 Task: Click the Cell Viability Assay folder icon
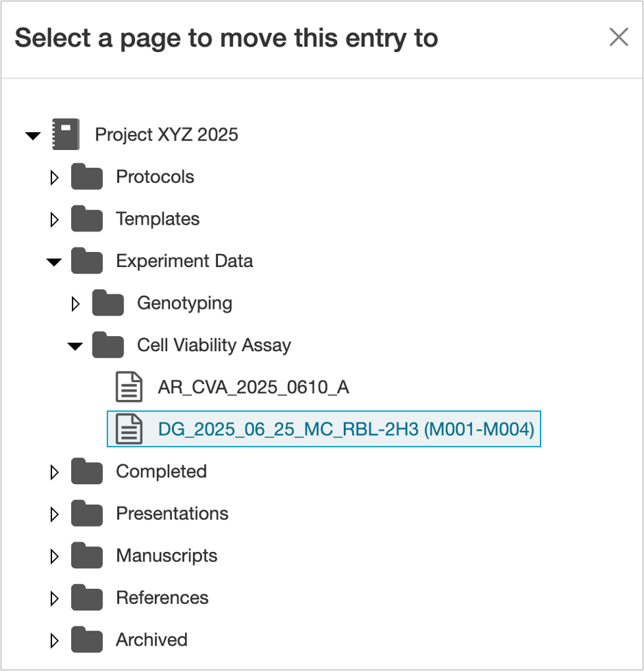(x=108, y=345)
